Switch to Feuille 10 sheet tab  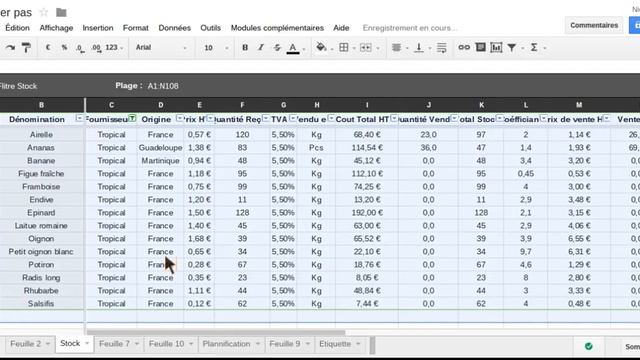point(167,344)
